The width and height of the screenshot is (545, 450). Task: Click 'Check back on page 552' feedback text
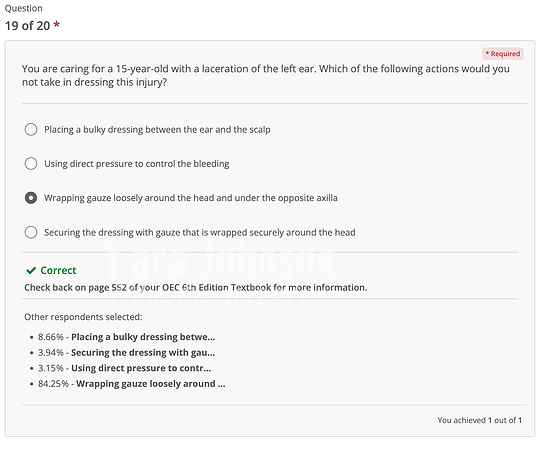pyautogui.click(x=196, y=288)
